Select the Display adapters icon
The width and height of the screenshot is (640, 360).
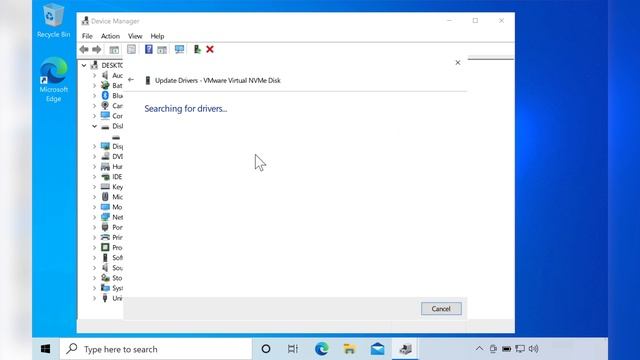[105, 146]
